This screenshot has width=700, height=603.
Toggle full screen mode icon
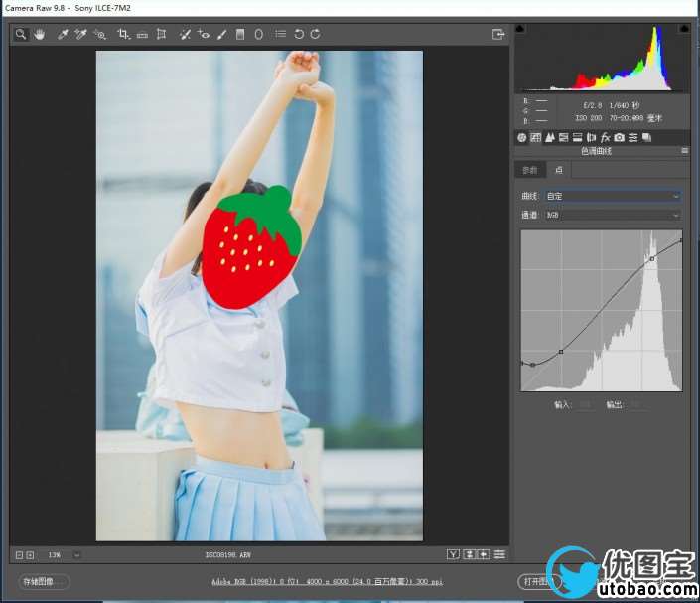(498, 34)
